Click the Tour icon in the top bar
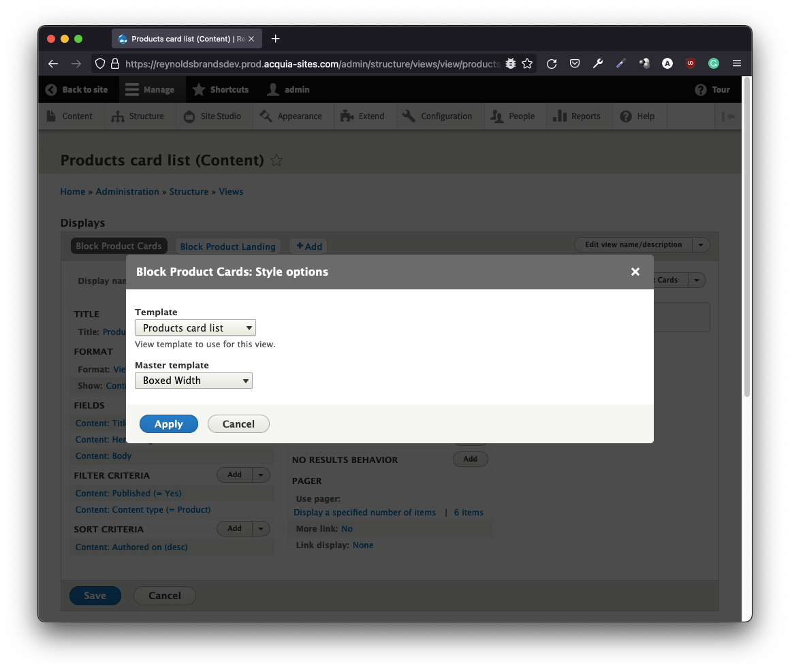The image size is (790, 672). pyautogui.click(x=700, y=89)
